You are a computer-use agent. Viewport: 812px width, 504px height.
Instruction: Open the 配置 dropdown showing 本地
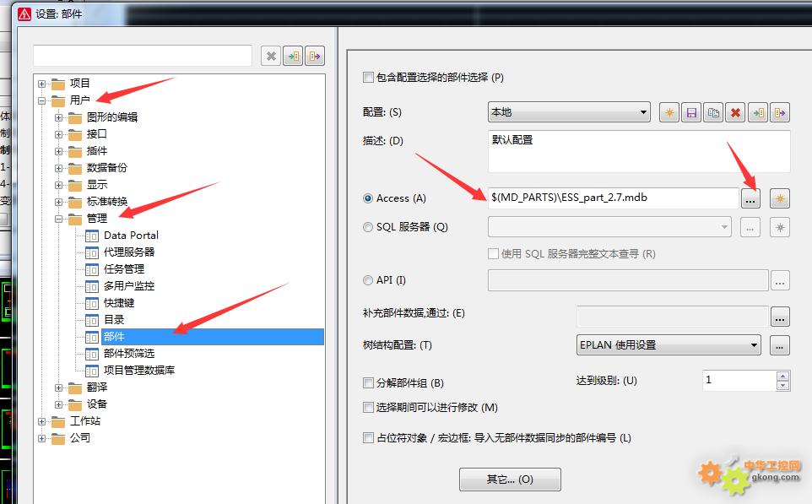click(569, 112)
